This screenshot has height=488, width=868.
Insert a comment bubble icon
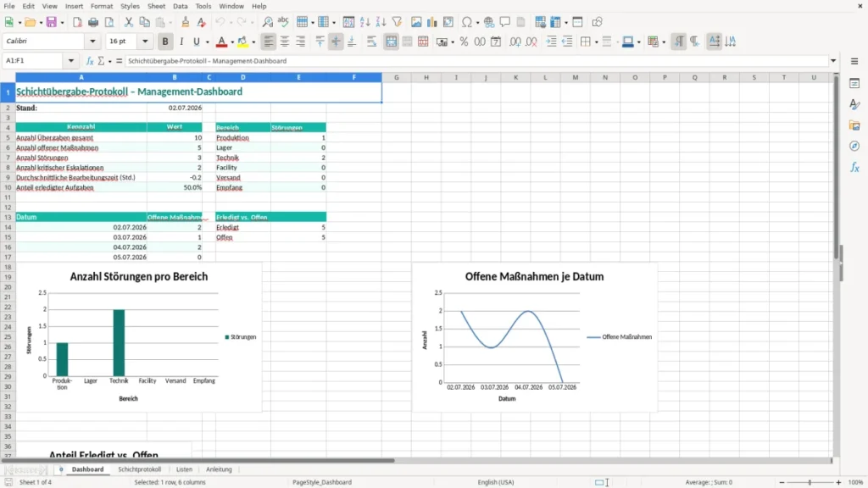[x=505, y=22]
